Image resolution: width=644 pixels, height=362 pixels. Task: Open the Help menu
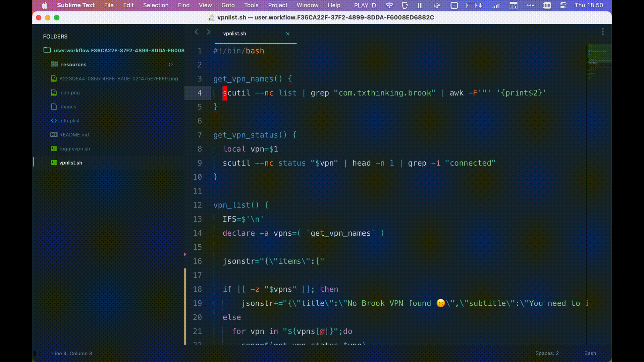click(334, 5)
